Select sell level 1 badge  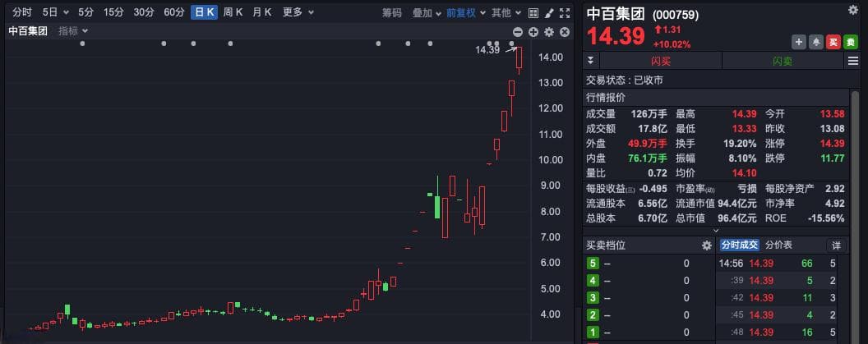tap(593, 333)
